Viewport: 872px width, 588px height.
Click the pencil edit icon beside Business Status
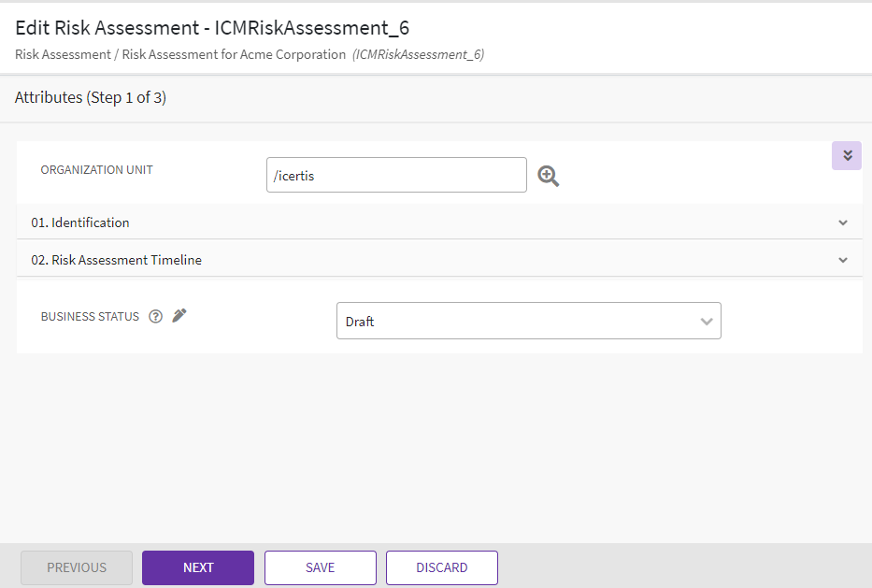pyautogui.click(x=179, y=316)
